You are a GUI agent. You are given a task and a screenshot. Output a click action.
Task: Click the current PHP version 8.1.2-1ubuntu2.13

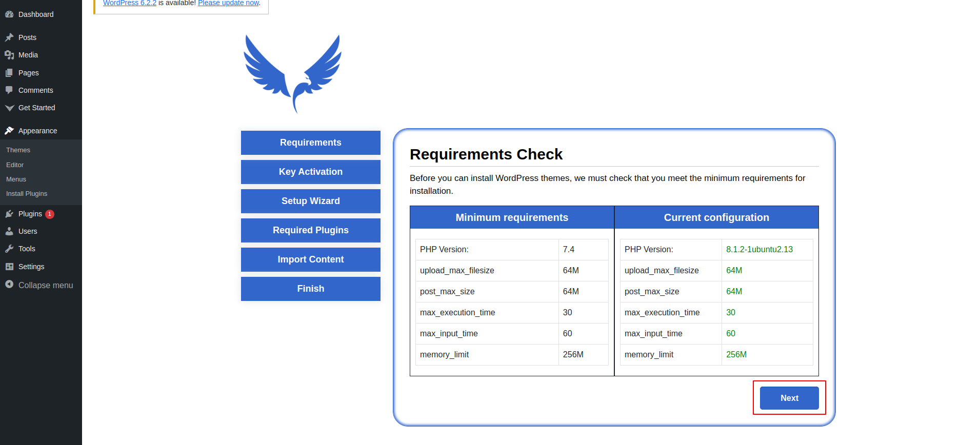[x=759, y=250]
